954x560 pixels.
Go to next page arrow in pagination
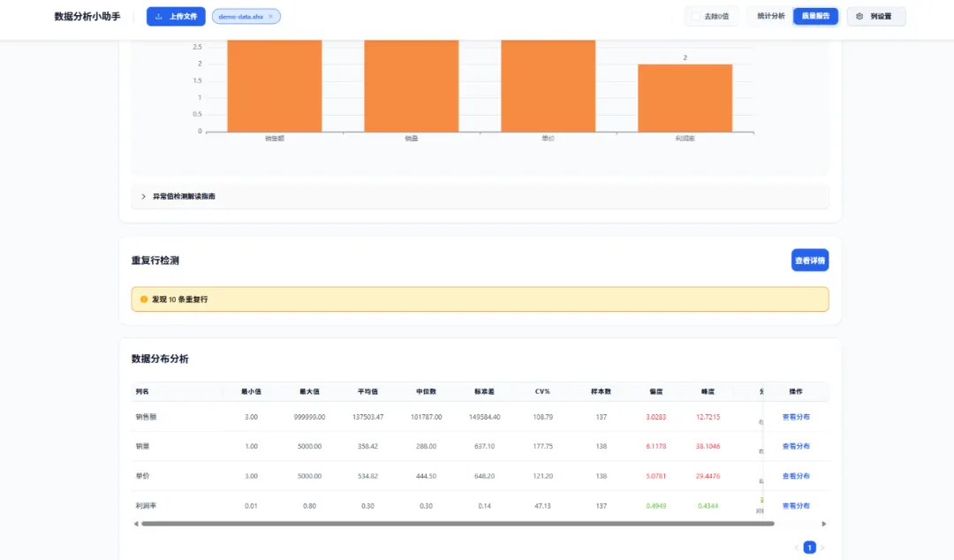coord(822,548)
